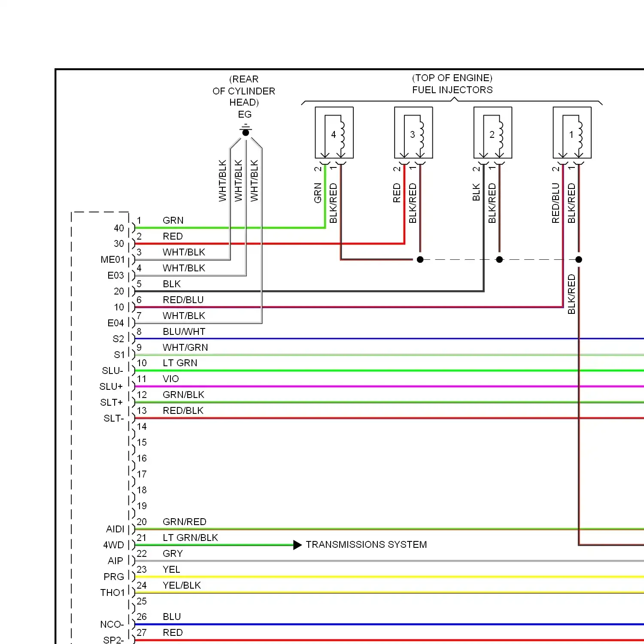Viewport: 644px width, 644px height.
Task: Click the splice dot below injector 1
Action: point(579,259)
